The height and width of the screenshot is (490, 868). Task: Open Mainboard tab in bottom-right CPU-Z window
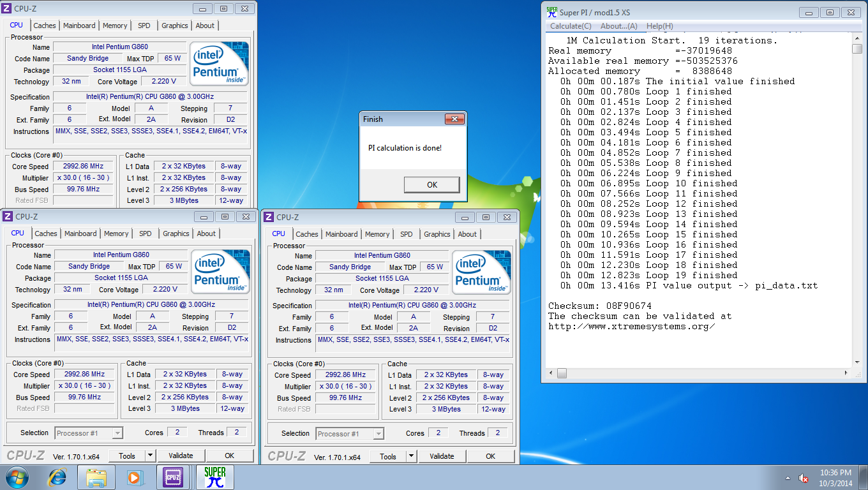click(x=341, y=234)
